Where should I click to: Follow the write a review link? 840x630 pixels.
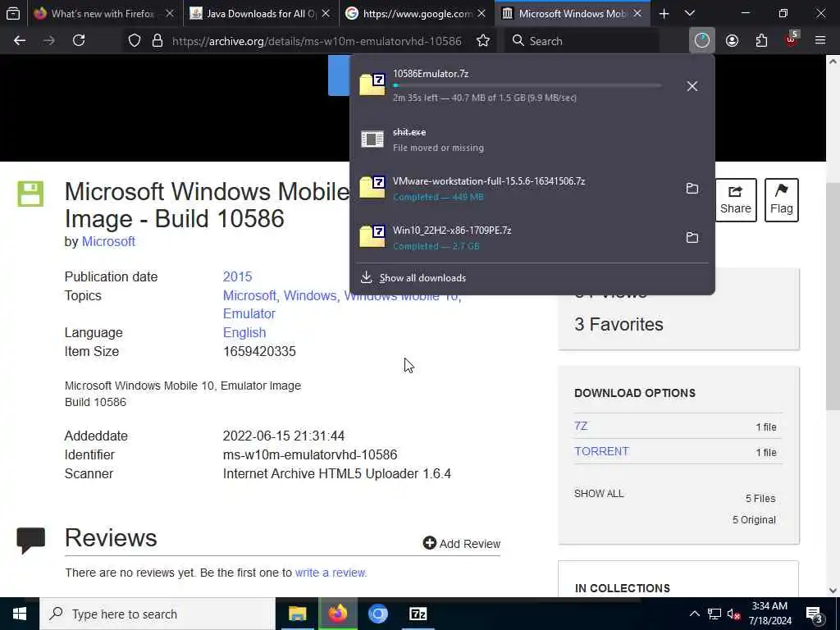click(x=330, y=573)
